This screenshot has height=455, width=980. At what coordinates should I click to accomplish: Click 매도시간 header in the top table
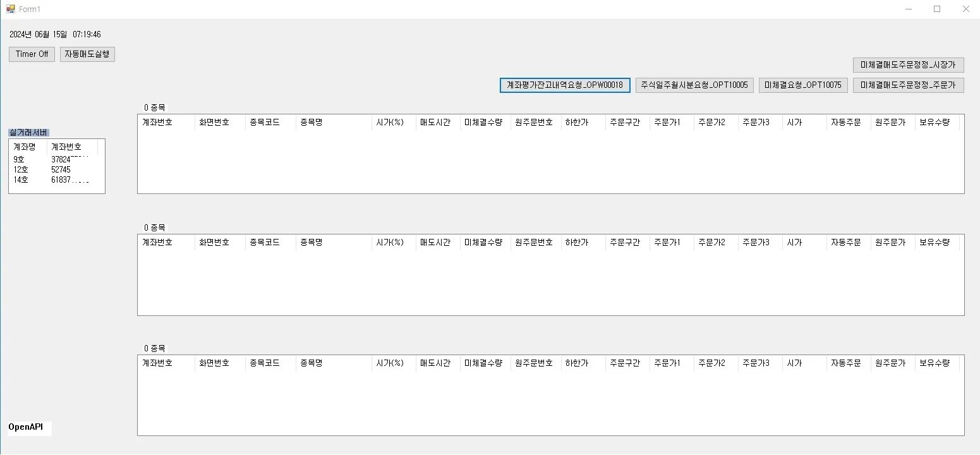(x=438, y=123)
